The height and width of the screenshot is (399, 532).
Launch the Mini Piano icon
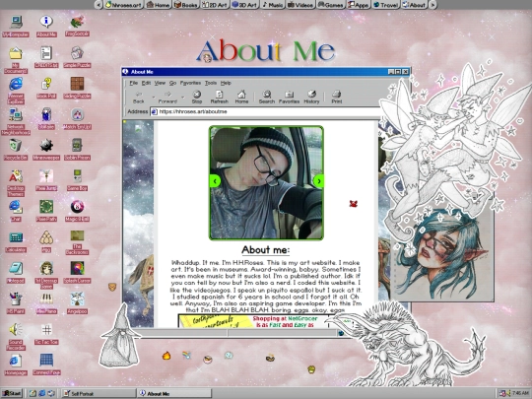coord(46,303)
